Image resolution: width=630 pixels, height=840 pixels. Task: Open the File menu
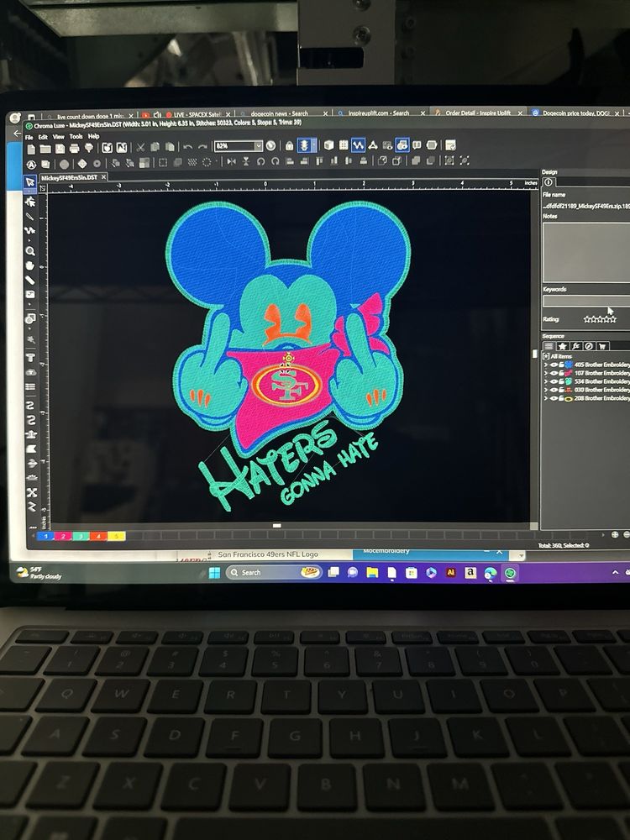click(x=29, y=136)
